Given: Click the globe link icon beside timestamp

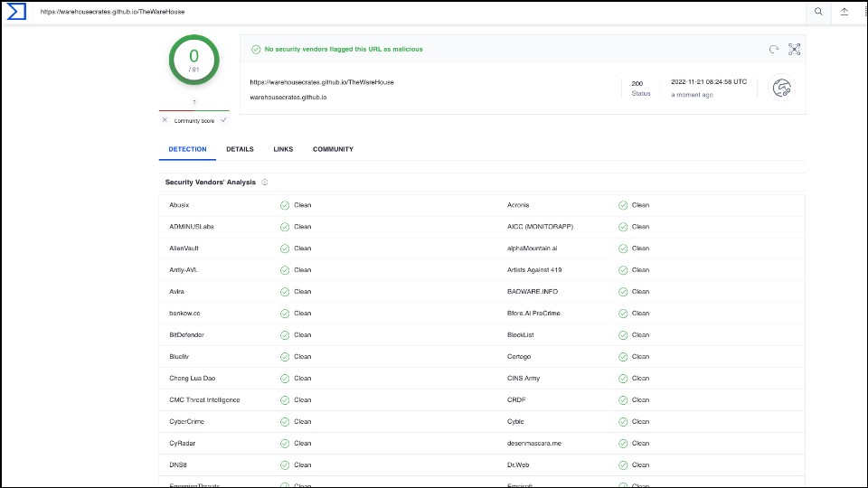Looking at the screenshot, I should pyautogui.click(x=781, y=88).
